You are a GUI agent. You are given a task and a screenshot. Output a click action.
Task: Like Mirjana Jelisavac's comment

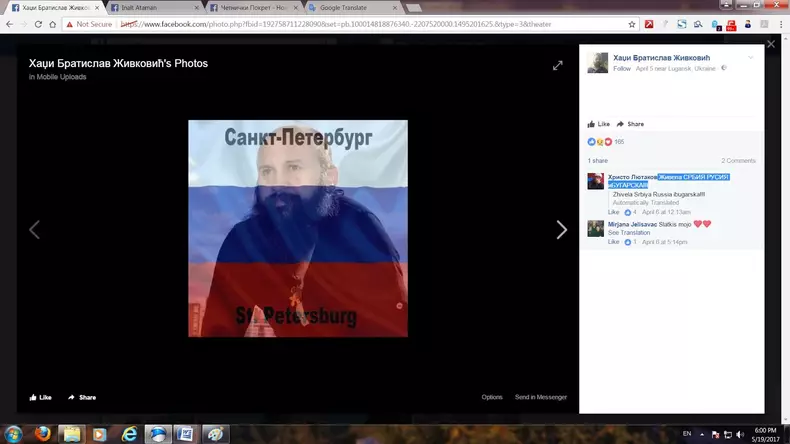coord(613,242)
